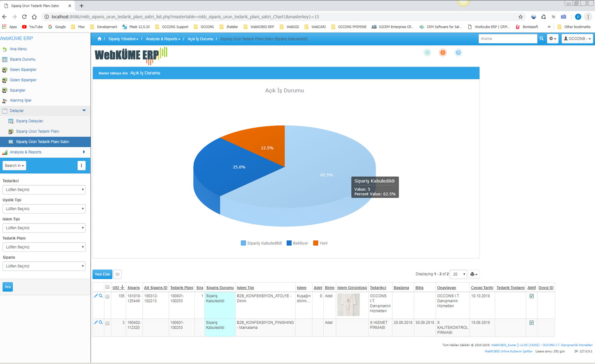Open the page size dropdown showing 20
The height and width of the screenshot is (364, 595).
[x=458, y=274]
